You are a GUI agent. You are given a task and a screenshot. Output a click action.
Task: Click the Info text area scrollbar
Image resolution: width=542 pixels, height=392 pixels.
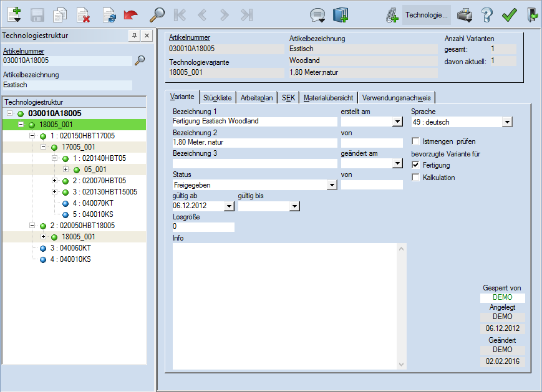point(402,305)
